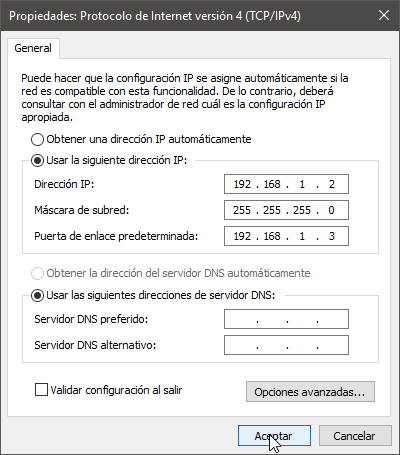Confirm with the Aceptar button
400x455 pixels.
(274, 436)
